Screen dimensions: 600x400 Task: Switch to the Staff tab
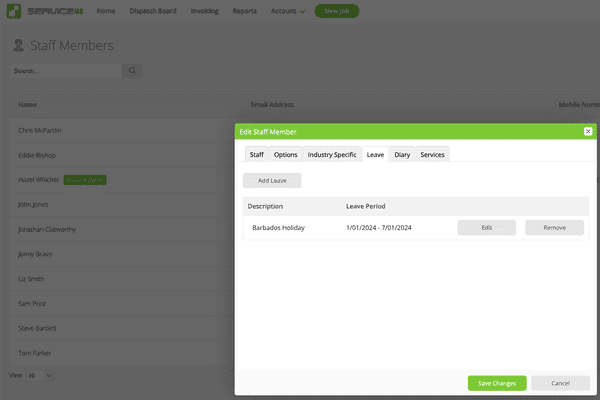tap(256, 154)
